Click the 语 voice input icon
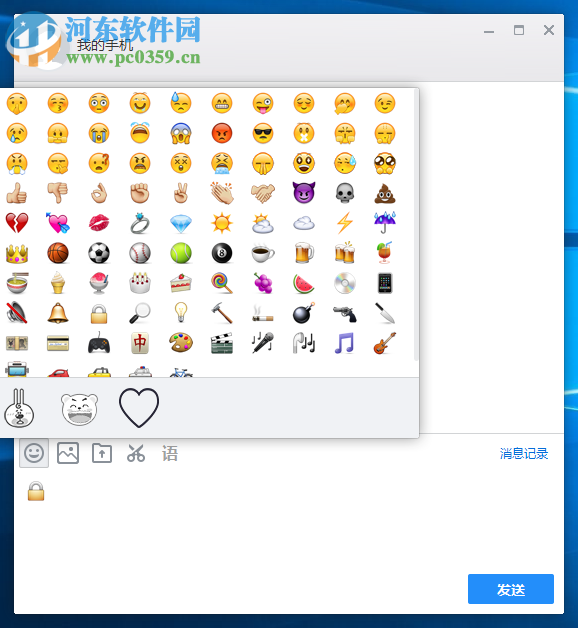The image size is (578, 628). [x=170, y=453]
